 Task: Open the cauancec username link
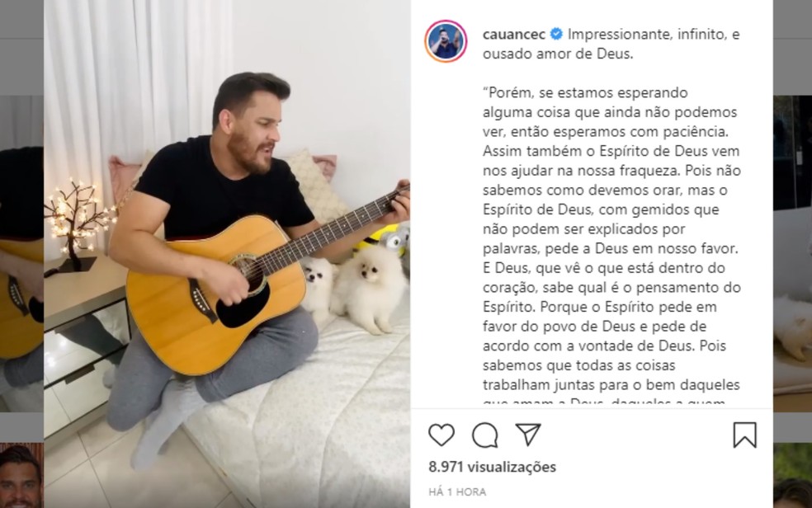(x=514, y=34)
